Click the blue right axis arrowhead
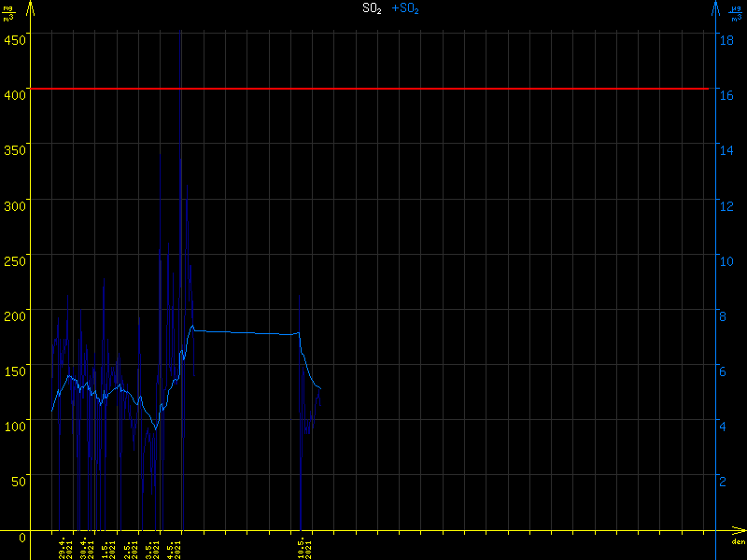Viewport: 747px width, 560px height. [x=716, y=8]
